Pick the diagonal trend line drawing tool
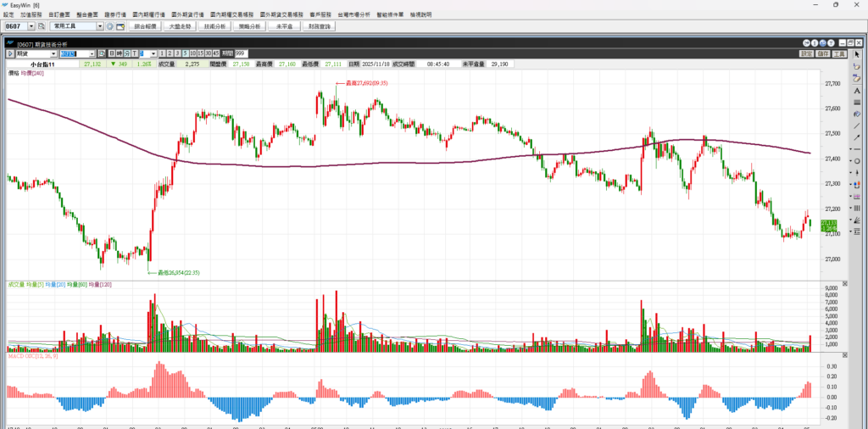This screenshot has width=868, height=429. pyautogui.click(x=858, y=125)
